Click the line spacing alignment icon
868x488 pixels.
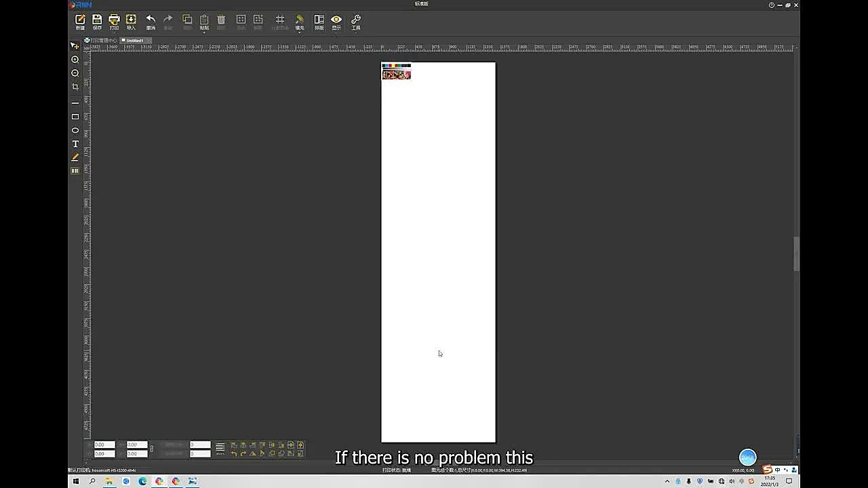tap(220, 448)
